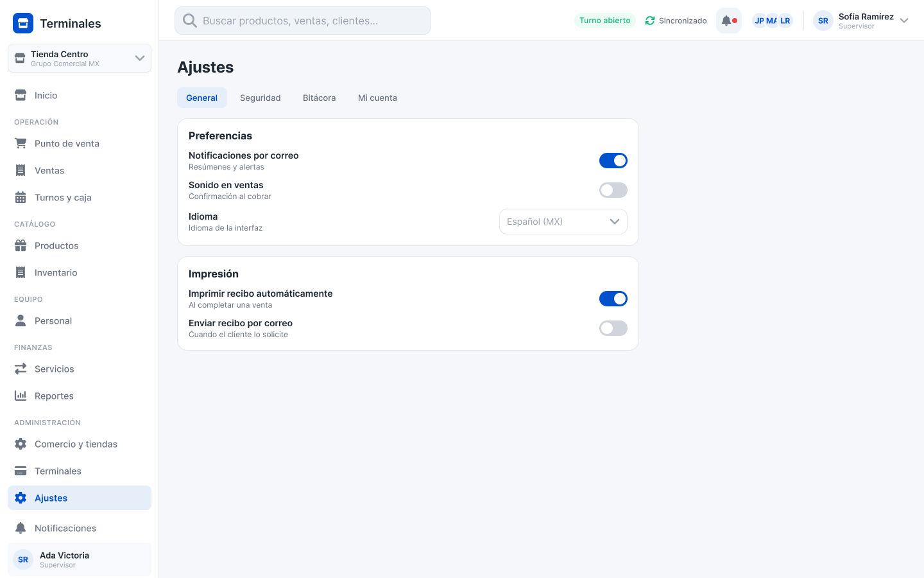Screen dimensions: 924x578
Task: Click the Turno abierto status badge
Action: 605,21
